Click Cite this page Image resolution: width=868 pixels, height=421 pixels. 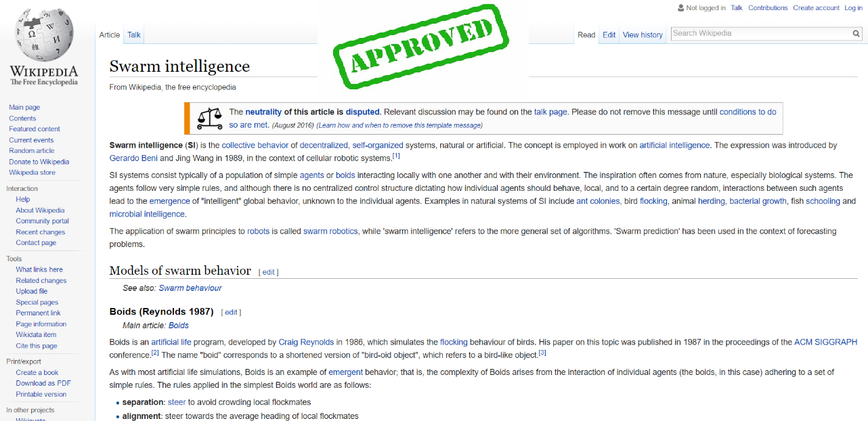click(37, 345)
